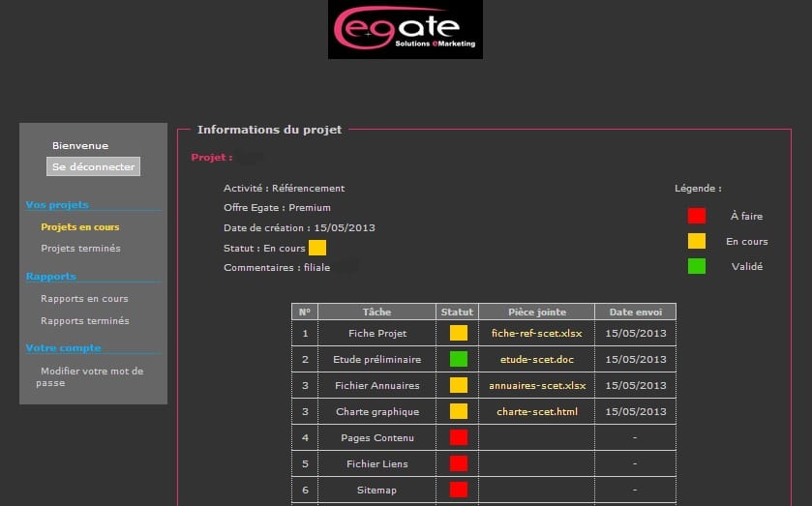Select the Pages Contenu task cell
The image size is (812, 506).
[377, 437]
